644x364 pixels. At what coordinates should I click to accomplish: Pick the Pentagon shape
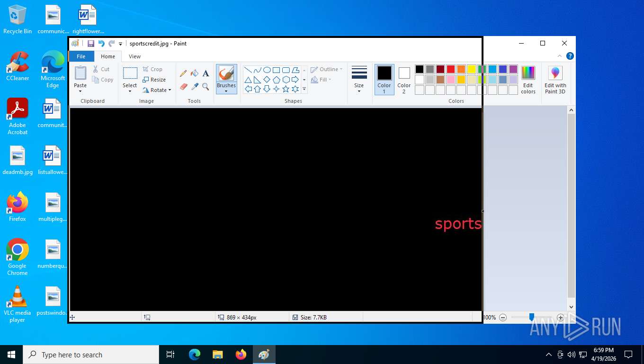tap(276, 80)
